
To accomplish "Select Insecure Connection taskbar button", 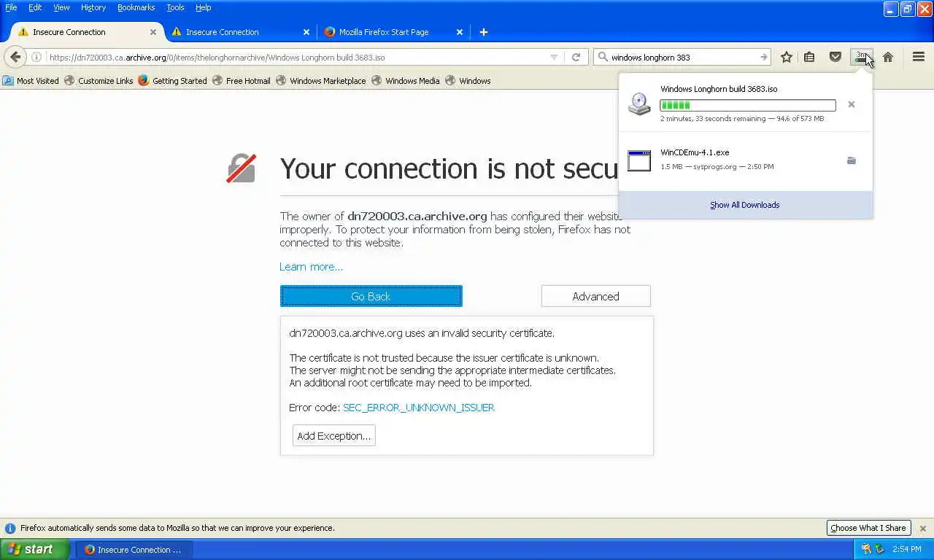I will (133, 550).
